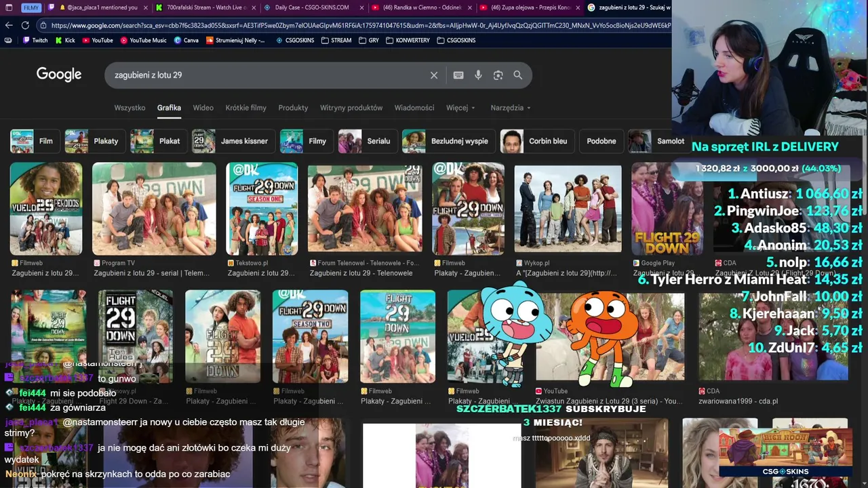Open the CDA zwariowana1999 image result
Screen dimensions: 868x488
(773, 337)
